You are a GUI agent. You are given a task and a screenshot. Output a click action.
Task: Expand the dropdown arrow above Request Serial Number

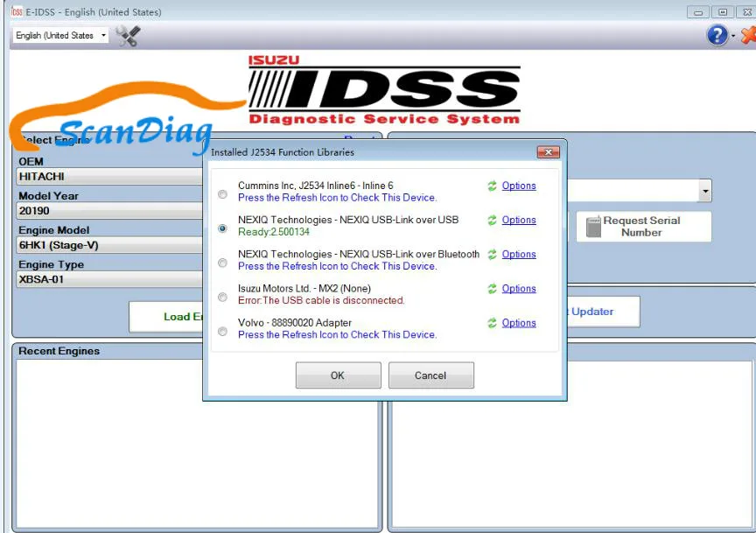(705, 191)
